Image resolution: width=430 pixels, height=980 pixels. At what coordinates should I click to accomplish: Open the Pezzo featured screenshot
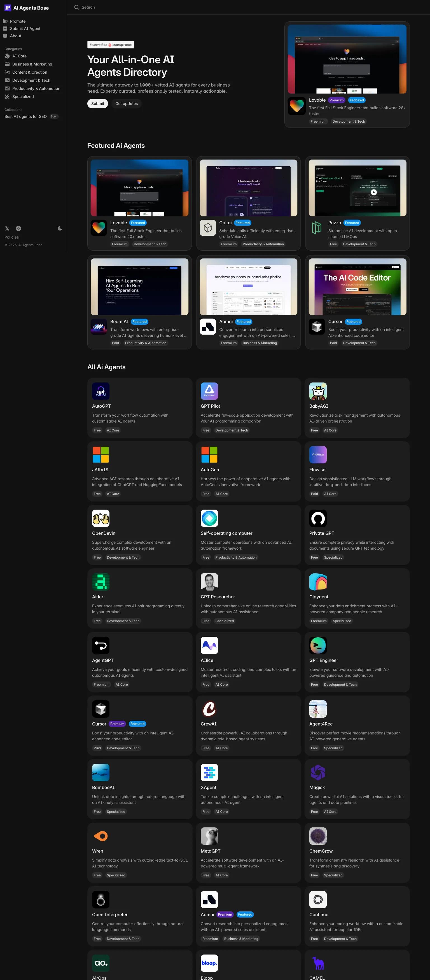[x=357, y=188]
